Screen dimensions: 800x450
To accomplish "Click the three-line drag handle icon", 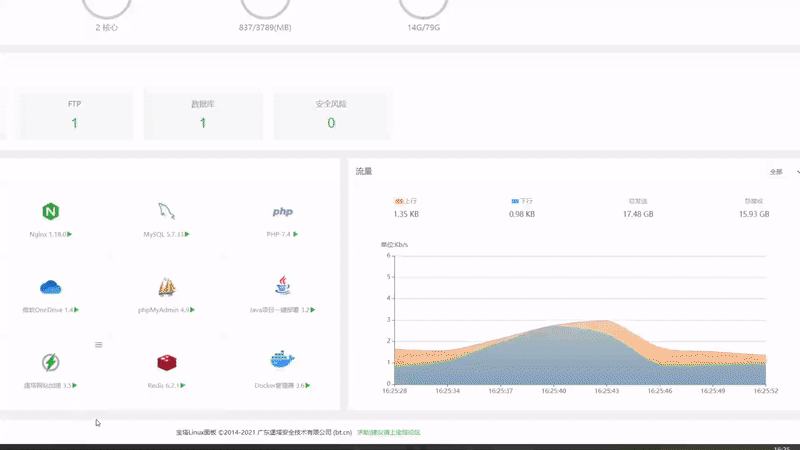I will coord(98,345).
